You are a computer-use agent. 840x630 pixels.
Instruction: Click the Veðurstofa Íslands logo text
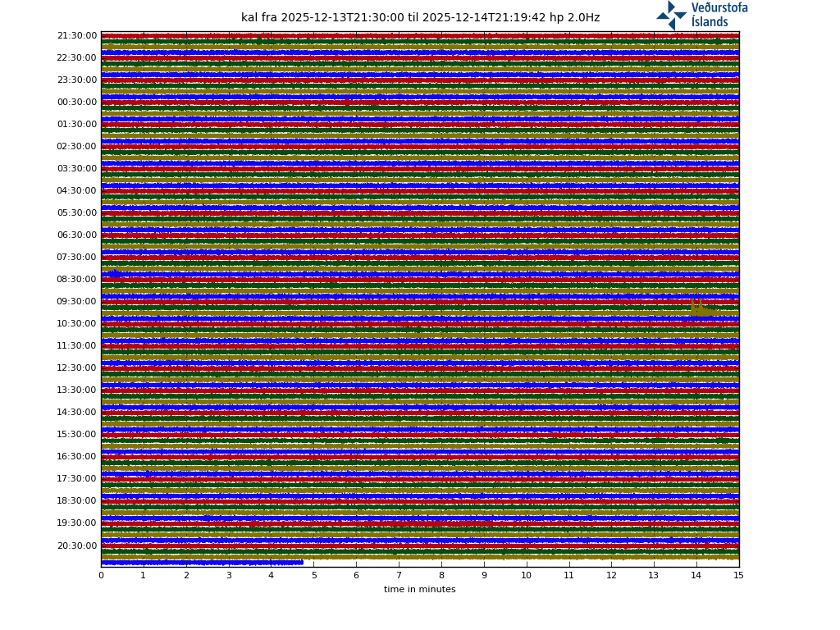719,15
